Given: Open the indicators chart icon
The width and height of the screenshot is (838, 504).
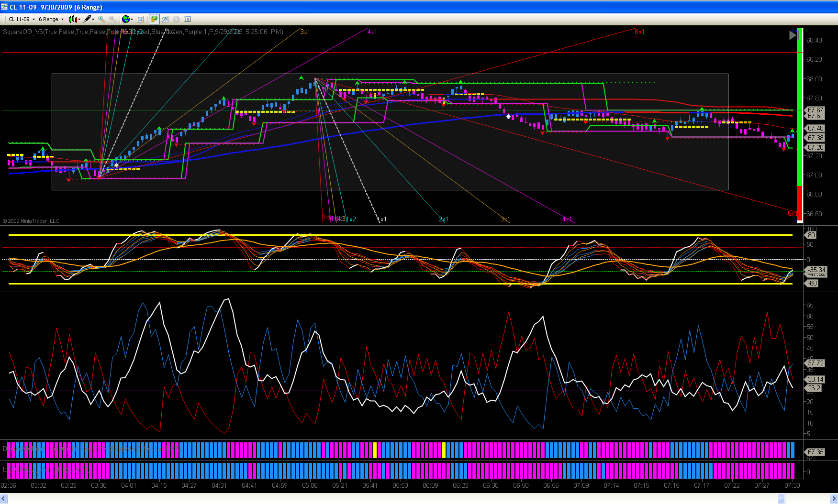Looking at the screenshot, I should click(165, 19).
